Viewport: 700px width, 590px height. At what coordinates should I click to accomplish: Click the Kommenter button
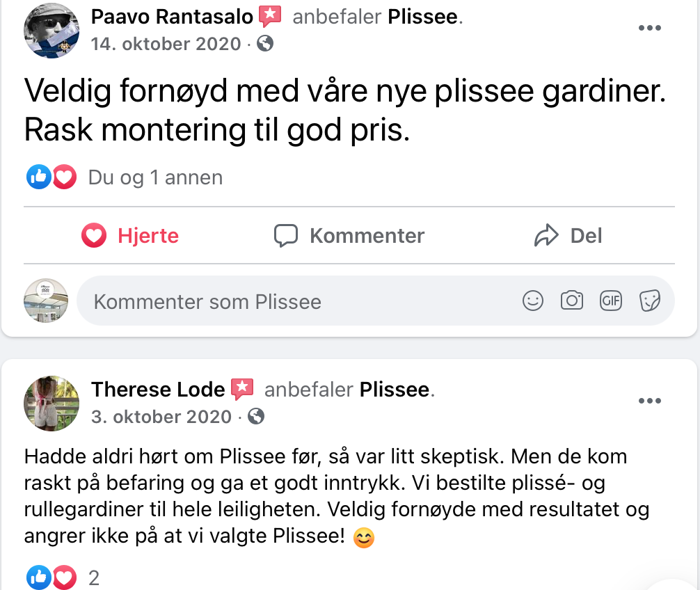[349, 236]
